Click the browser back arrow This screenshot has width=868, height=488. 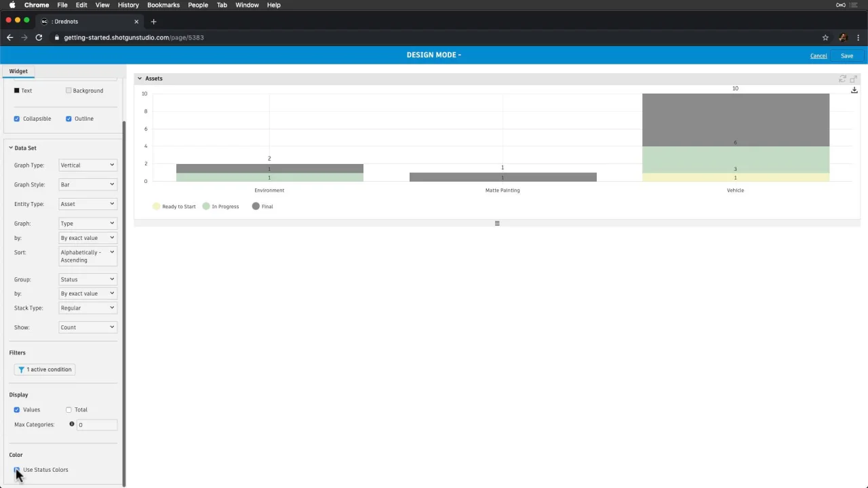[x=9, y=37]
